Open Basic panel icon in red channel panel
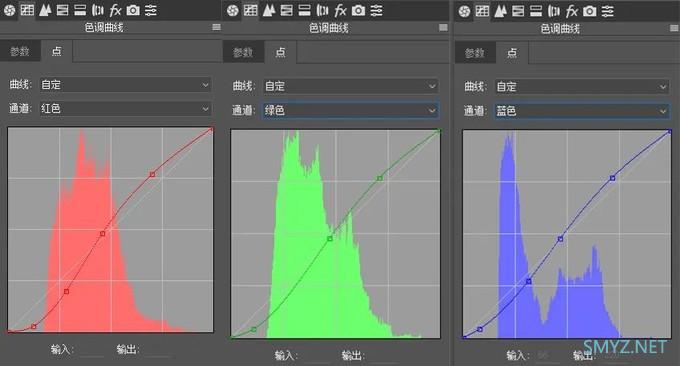 click(9, 10)
